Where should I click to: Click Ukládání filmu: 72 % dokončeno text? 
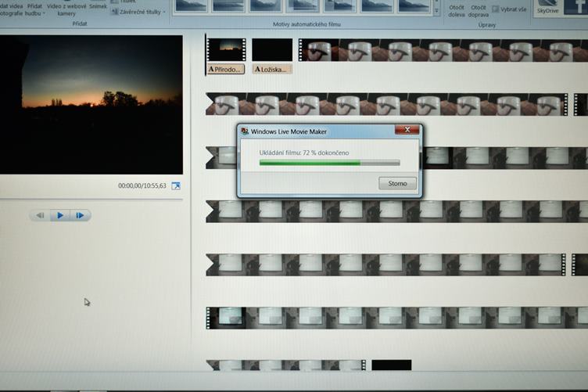(304, 153)
